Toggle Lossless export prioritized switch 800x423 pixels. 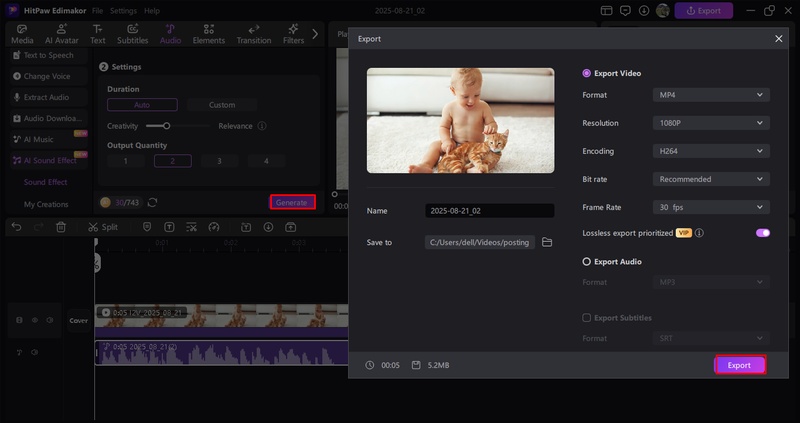pos(763,233)
